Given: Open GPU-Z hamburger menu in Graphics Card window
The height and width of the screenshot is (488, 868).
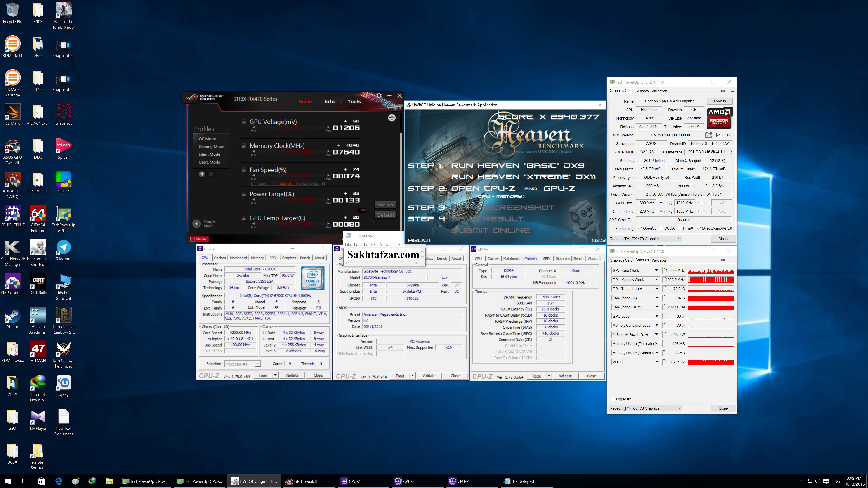Looking at the screenshot, I should click(x=732, y=91).
